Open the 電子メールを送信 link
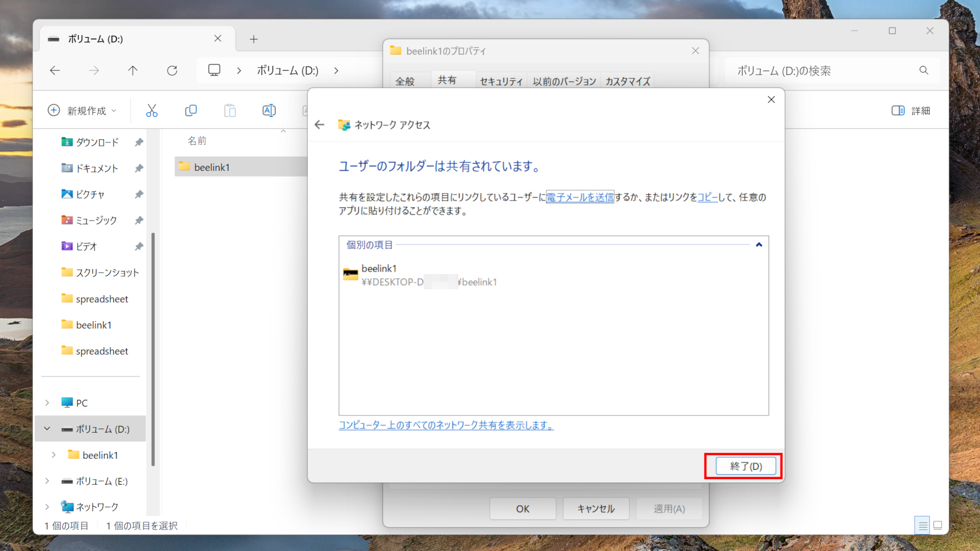Image resolution: width=980 pixels, height=551 pixels. (580, 197)
